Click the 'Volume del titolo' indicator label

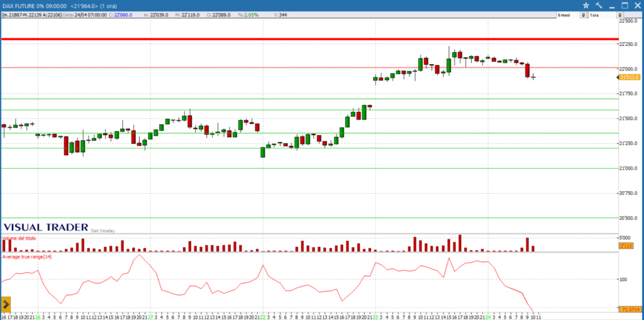tap(19, 238)
